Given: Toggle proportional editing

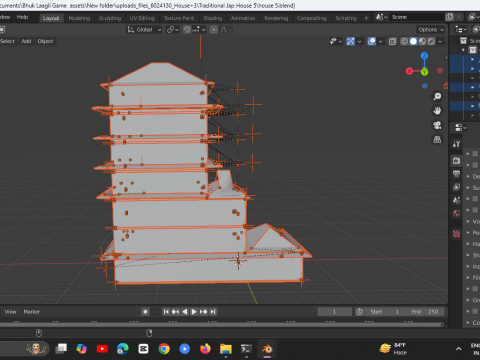Looking at the screenshot, I should coord(214,30).
